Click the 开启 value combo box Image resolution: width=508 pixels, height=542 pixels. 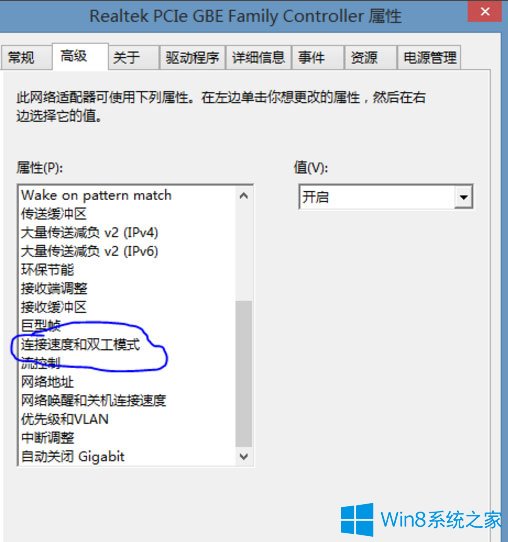[x=386, y=197]
